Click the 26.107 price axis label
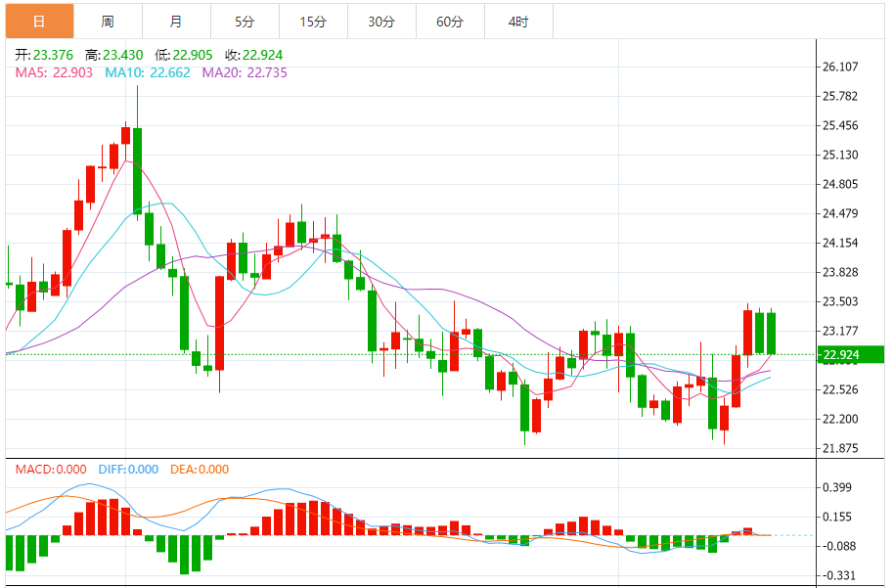 (841, 68)
